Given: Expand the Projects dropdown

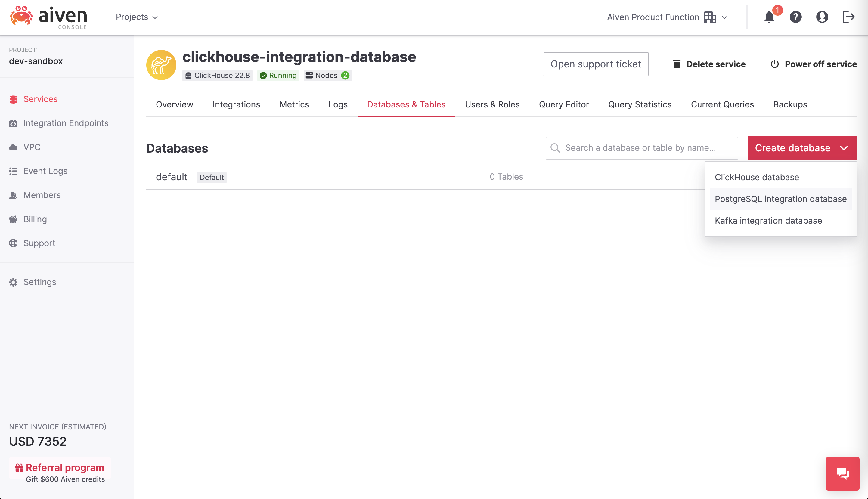Looking at the screenshot, I should tap(137, 17).
